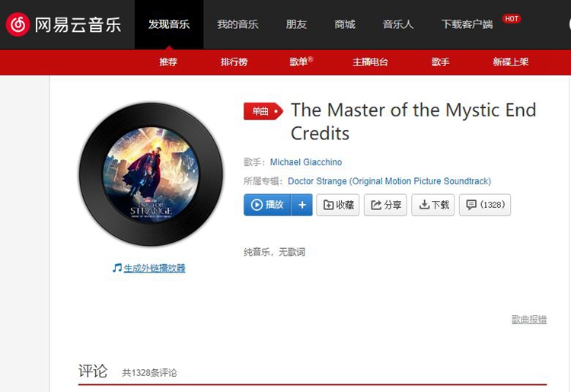Go to 音乐人 in top navigation
The image size is (571, 392).
tap(398, 24)
